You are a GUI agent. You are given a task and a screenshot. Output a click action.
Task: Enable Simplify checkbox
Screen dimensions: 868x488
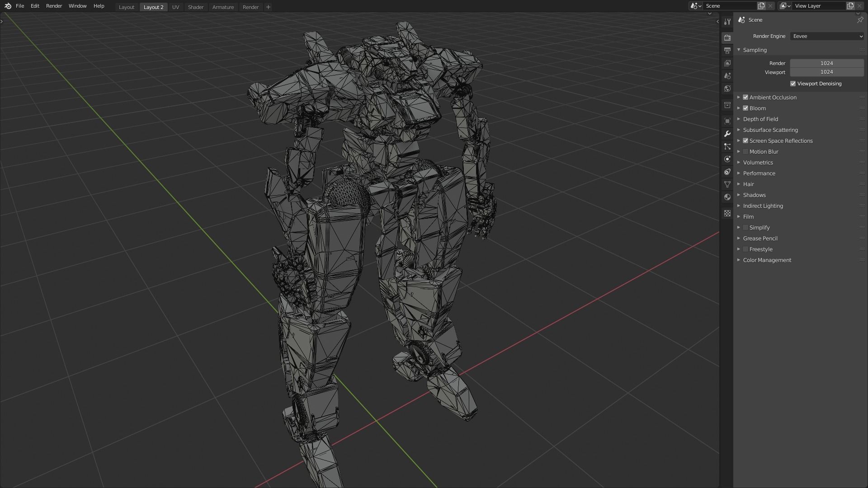745,227
